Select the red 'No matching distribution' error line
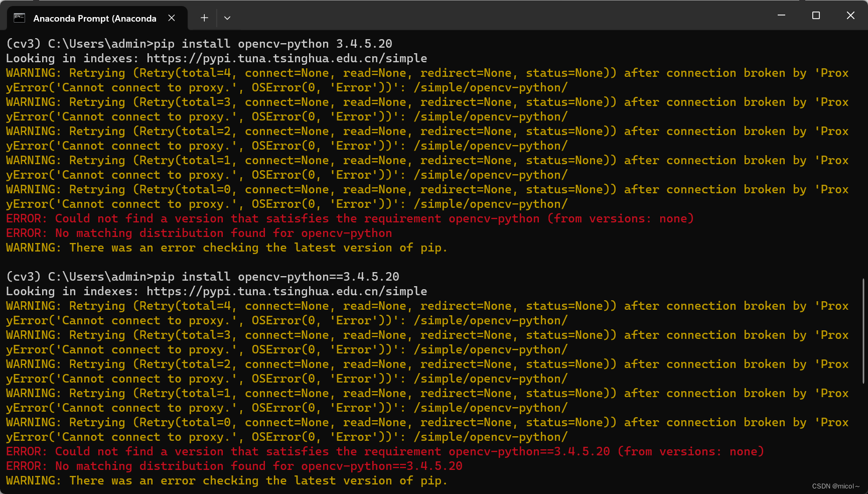 point(199,233)
